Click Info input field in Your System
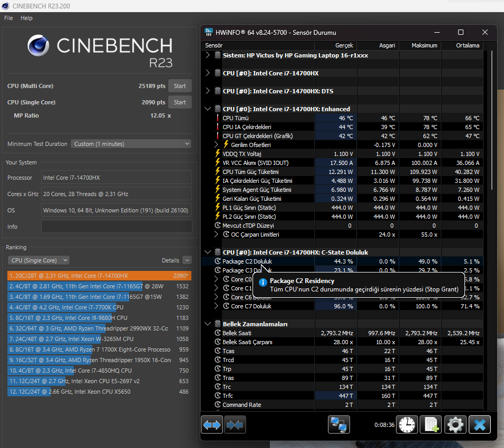Screen dimensions: 504x448 117,227
